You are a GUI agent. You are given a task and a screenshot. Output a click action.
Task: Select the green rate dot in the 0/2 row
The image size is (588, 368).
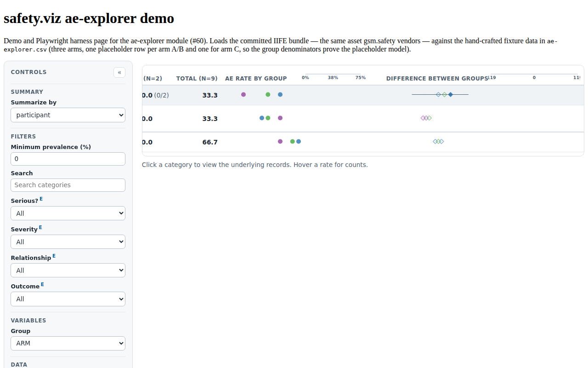coord(268,94)
